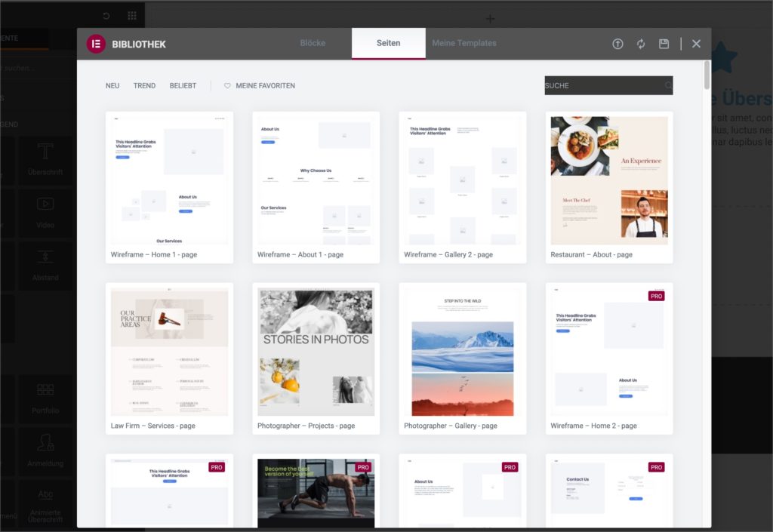Screen dimensions: 773x532
Task: Click the 'Wireframe – About 1 - page' title
Action: click(x=300, y=254)
